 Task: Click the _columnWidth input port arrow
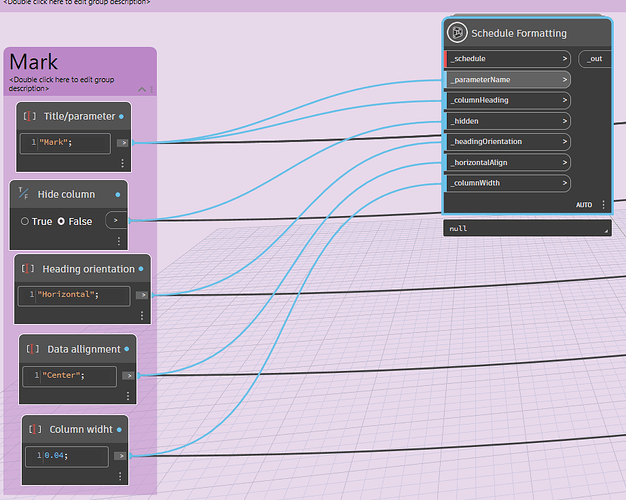[565, 183]
